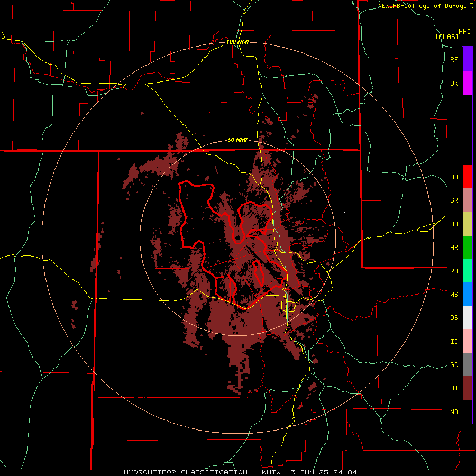This screenshot has width=476, height=476.
Task: Select the HR legend label
Action: pos(454,248)
